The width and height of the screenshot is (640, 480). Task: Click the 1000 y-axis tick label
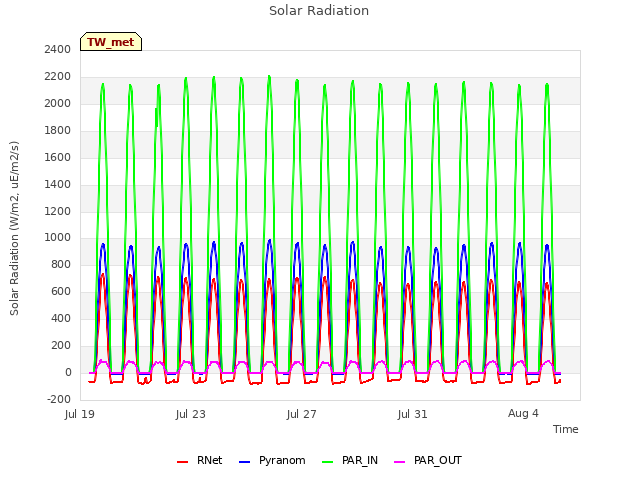point(58,238)
